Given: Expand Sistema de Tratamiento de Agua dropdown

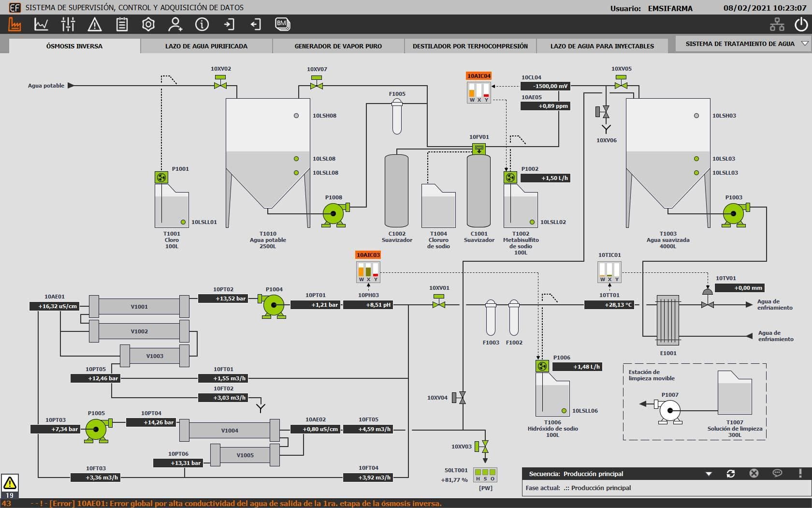Looking at the screenshot, I should coord(805,44).
